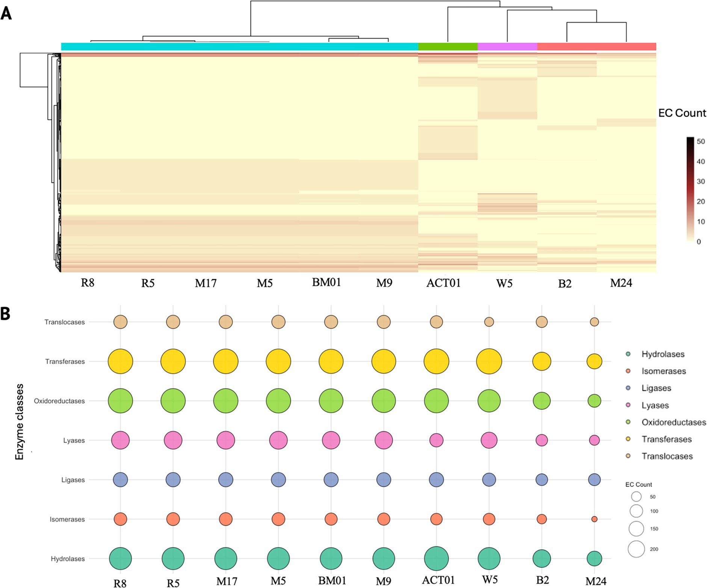The width and height of the screenshot is (707, 588).
Task: Click the Lyases bubble in W5 column
Action: [489, 440]
